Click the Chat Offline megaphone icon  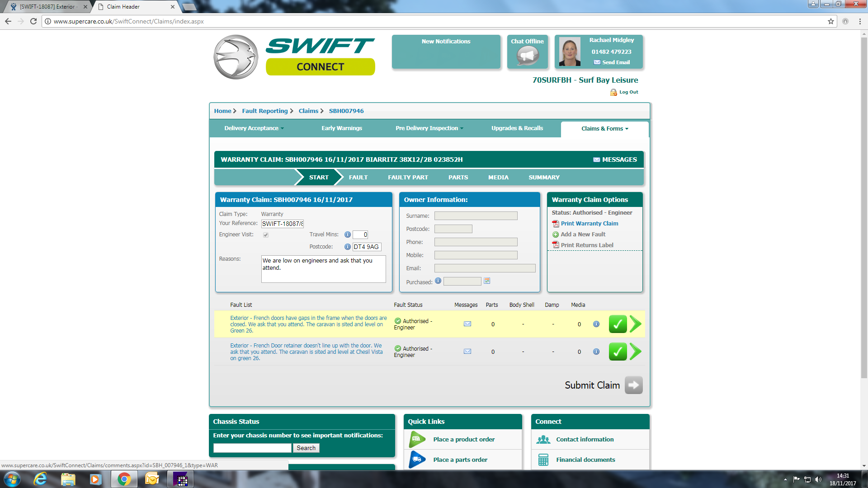[x=528, y=56]
